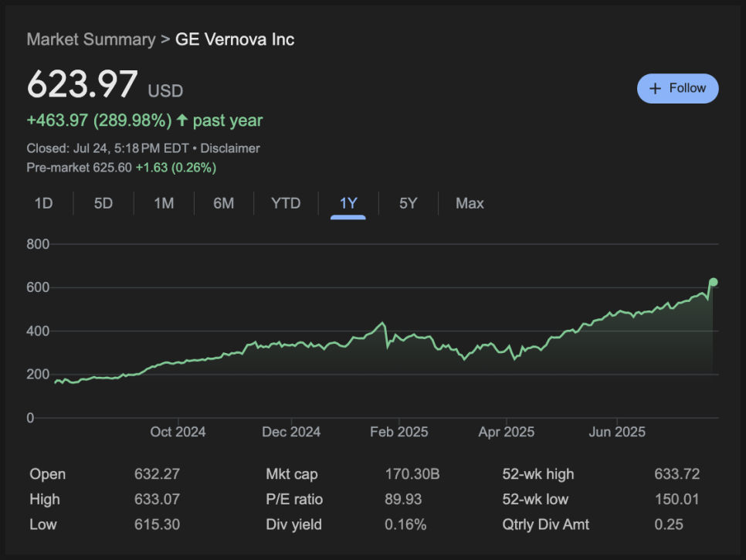Image resolution: width=746 pixels, height=560 pixels.
Task: Click the Qtrly Div Amt label
Action: [546, 524]
